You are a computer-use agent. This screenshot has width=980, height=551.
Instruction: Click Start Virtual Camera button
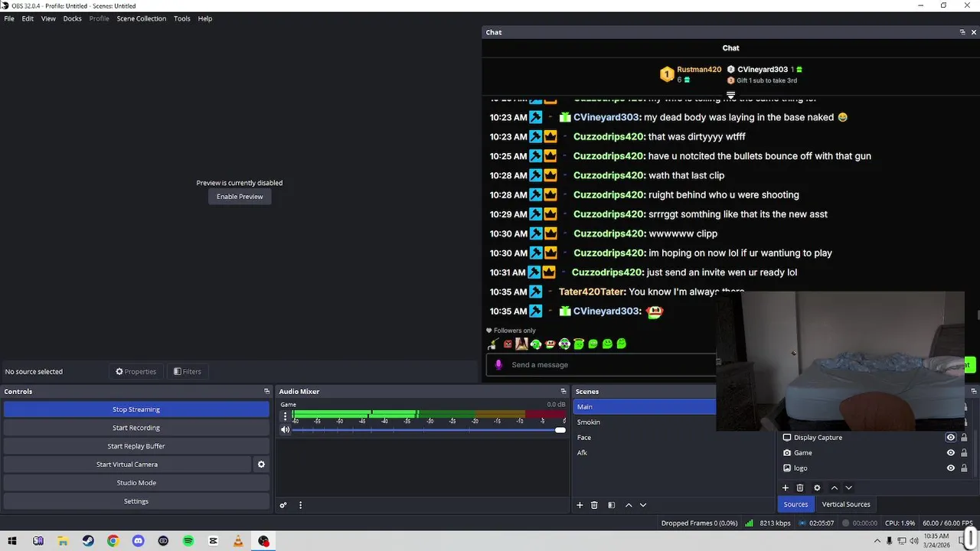127,465
